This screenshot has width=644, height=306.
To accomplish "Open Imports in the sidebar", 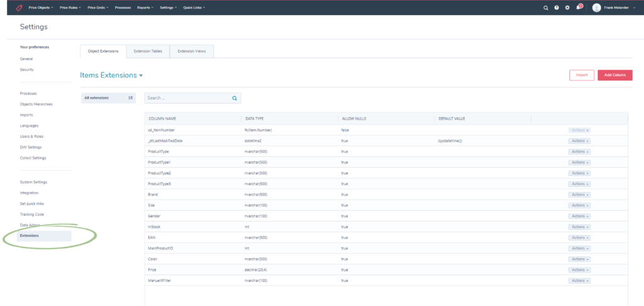I will click(x=26, y=115).
